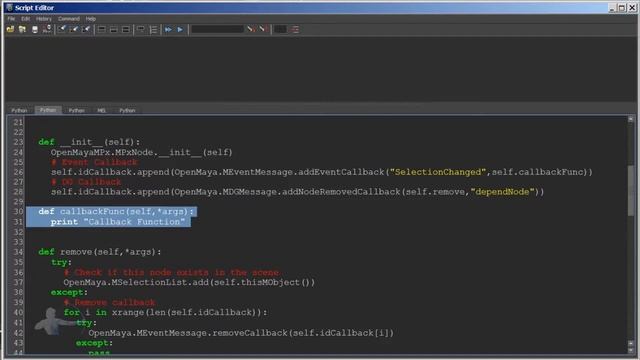This screenshot has width=640, height=360.
Task: Click Save Script to Shelf icon
Action: (x=47, y=29)
